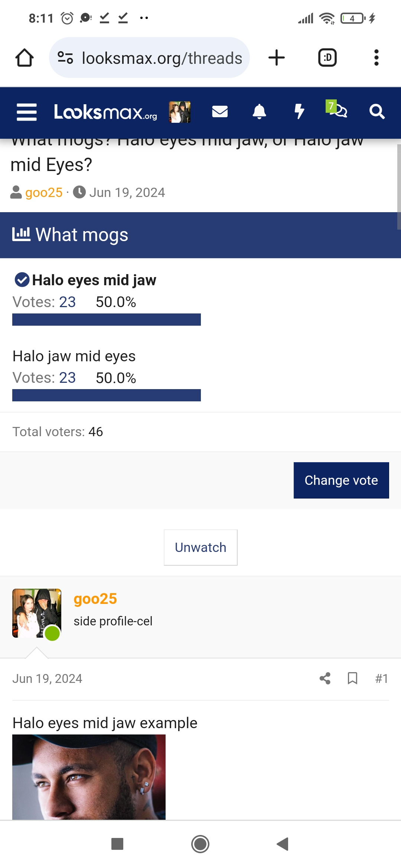Open goo25 profile link in post
This screenshot has width=401, height=868.
coord(95,599)
